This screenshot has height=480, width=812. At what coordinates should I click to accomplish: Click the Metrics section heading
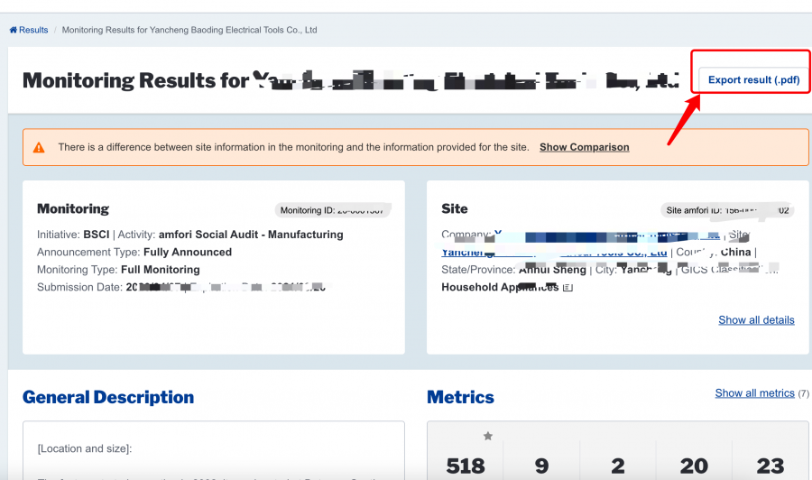point(460,397)
